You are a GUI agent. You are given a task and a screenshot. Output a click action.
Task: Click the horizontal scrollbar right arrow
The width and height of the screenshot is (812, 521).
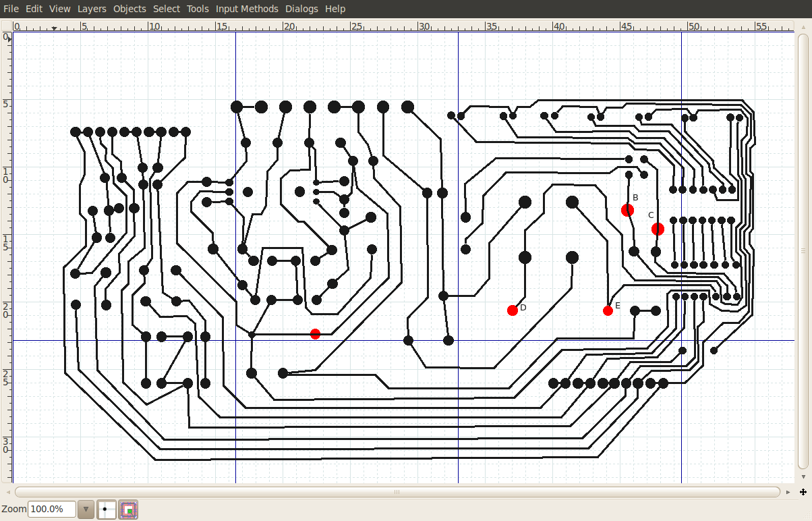(788, 493)
